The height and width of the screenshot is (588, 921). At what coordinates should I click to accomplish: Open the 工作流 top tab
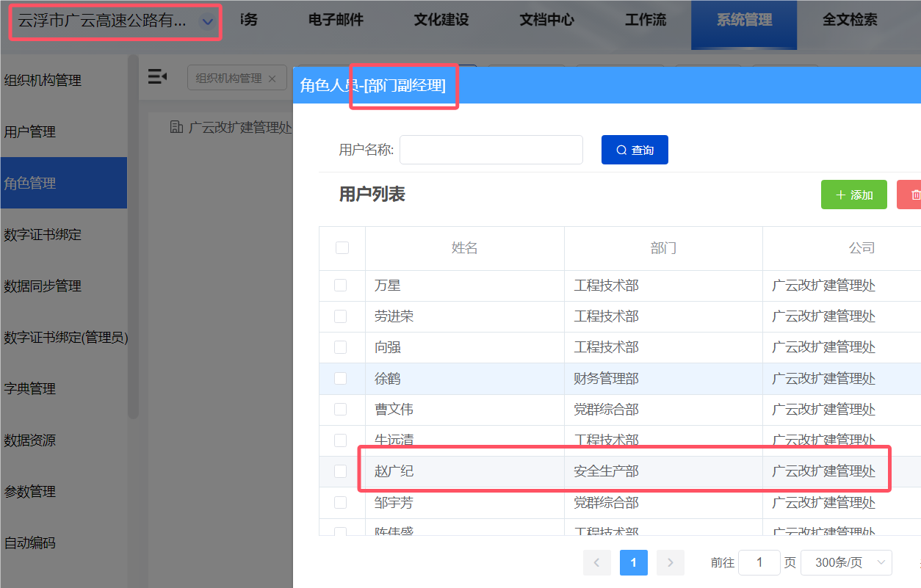point(646,21)
